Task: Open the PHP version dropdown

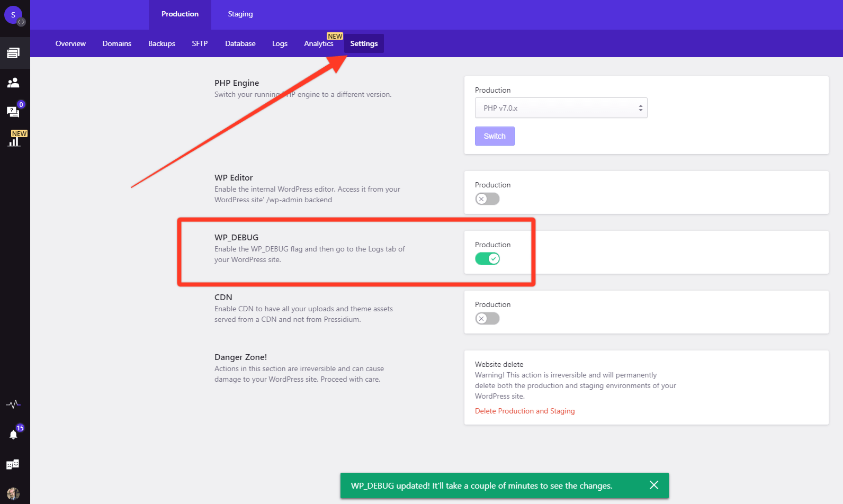Action: point(561,108)
